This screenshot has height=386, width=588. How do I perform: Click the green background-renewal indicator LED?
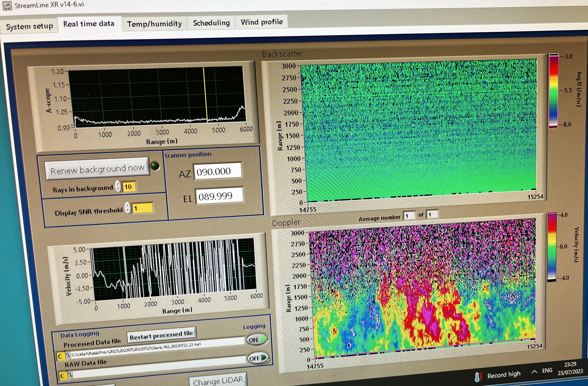pos(155,166)
